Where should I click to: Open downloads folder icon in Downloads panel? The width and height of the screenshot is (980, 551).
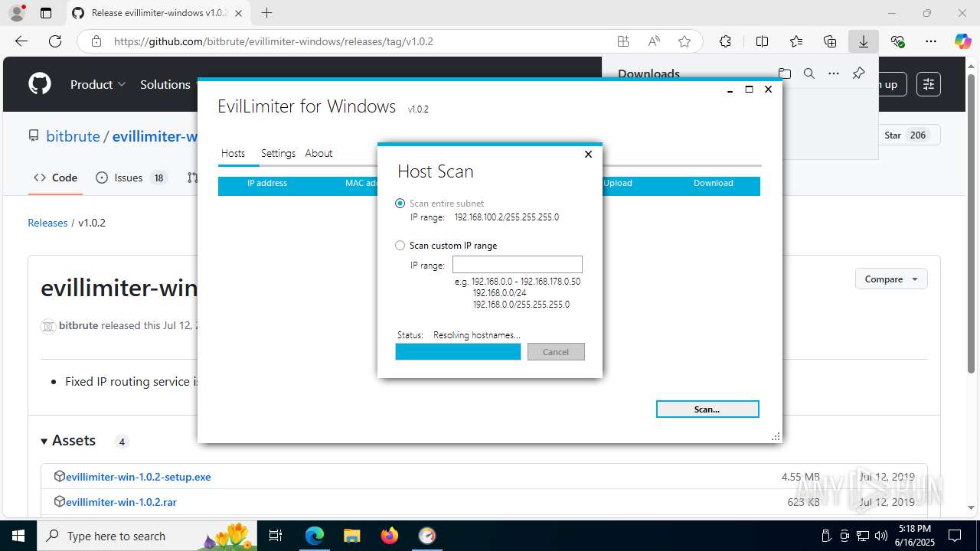785,73
